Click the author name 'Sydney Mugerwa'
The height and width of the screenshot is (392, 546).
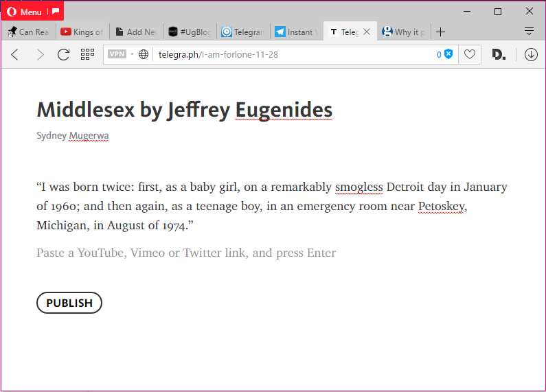click(72, 135)
